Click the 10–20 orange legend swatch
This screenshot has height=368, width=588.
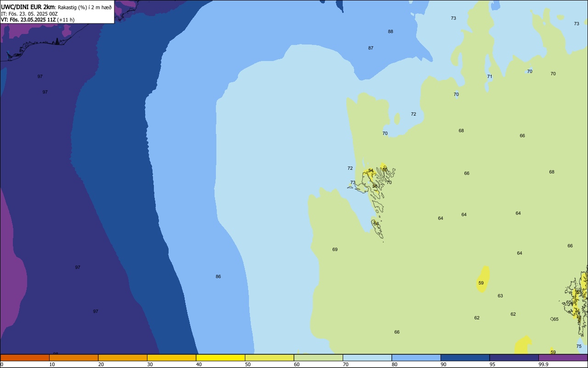pyautogui.click(x=73, y=357)
